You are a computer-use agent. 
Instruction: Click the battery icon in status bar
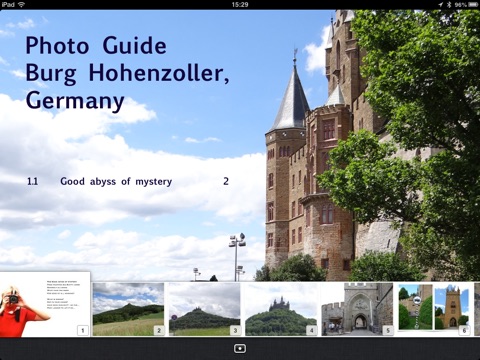pyautogui.click(x=473, y=4)
